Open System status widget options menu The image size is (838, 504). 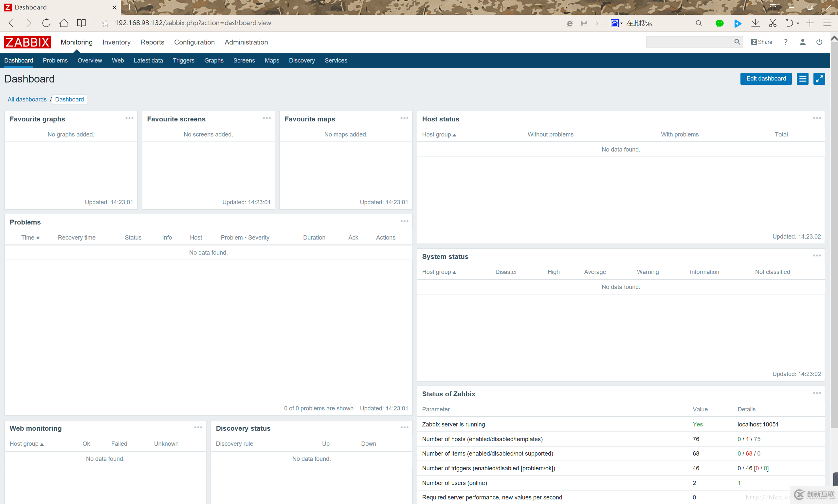click(817, 255)
